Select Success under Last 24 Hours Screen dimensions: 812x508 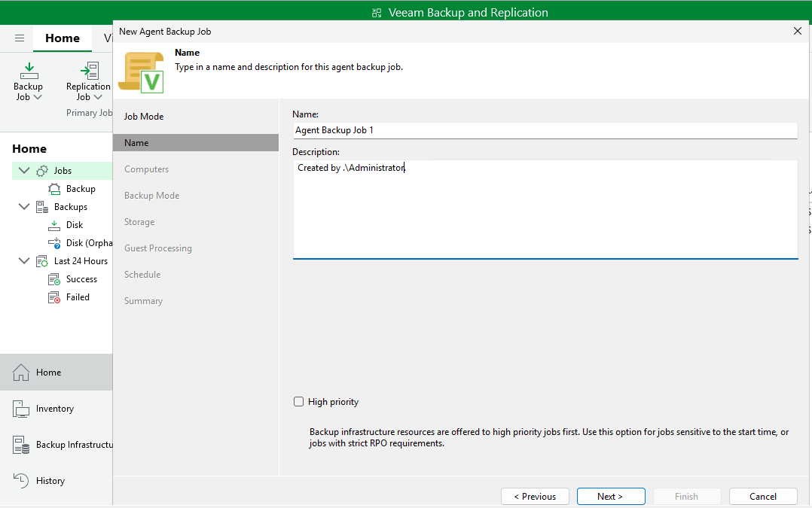tap(82, 279)
